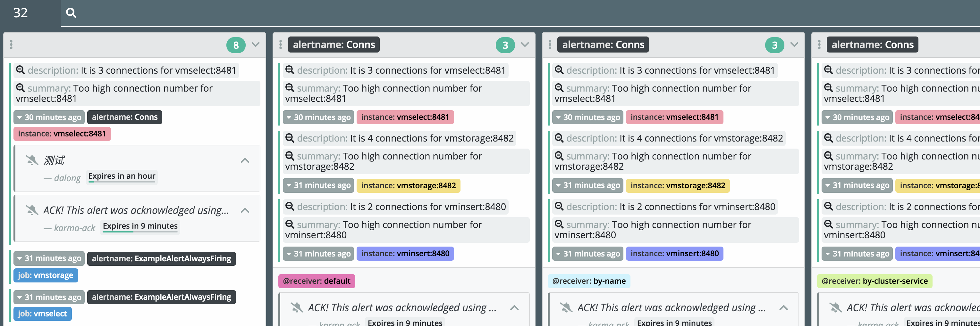Click instance: vmstorage:8482 label in by-name group
Screen dimensions: 980x326
point(678,185)
